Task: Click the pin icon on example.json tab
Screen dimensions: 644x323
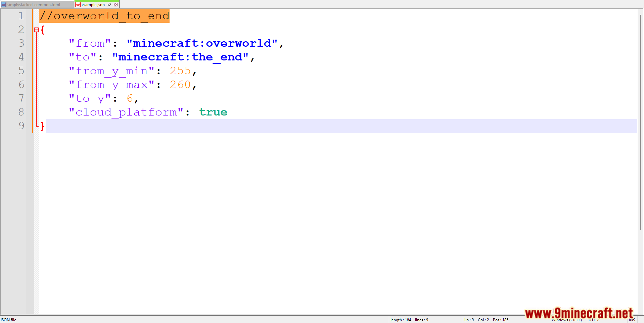Action: (109, 5)
